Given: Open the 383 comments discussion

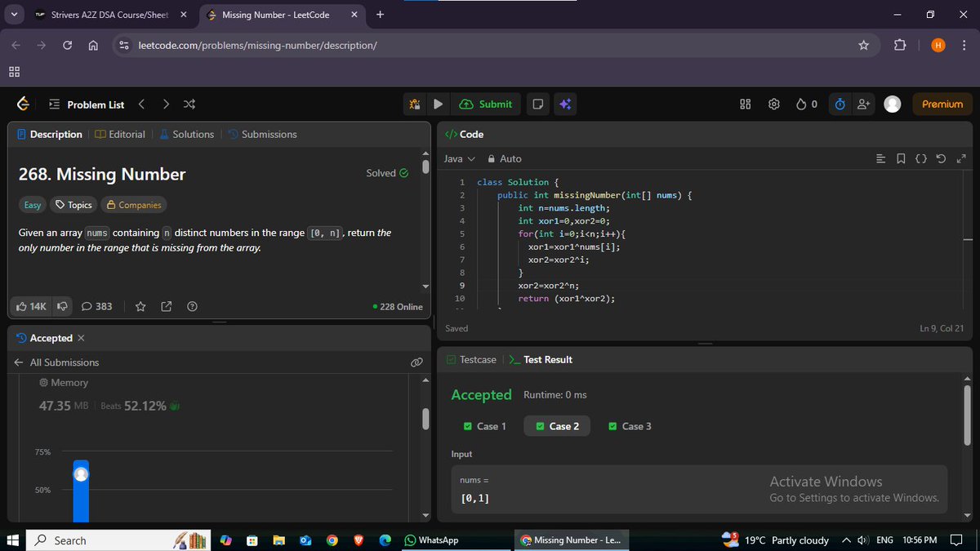Looking at the screenshot, I should [97, 306].
